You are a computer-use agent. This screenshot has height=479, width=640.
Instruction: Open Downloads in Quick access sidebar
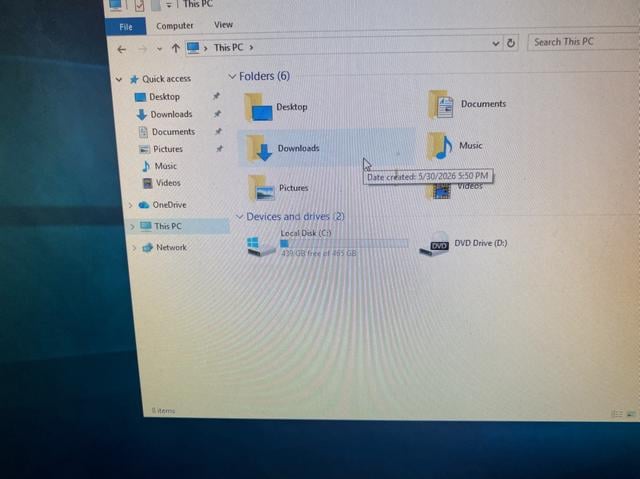tap(171, 114)
